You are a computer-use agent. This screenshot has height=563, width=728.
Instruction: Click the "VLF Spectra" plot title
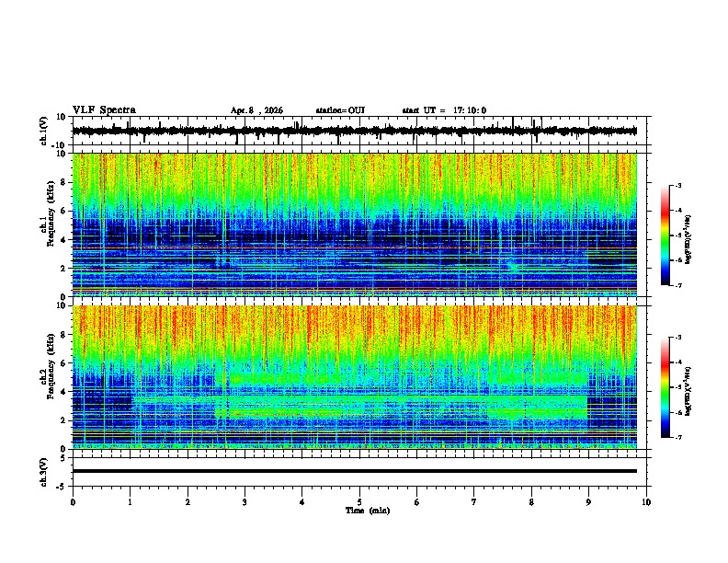104,110
